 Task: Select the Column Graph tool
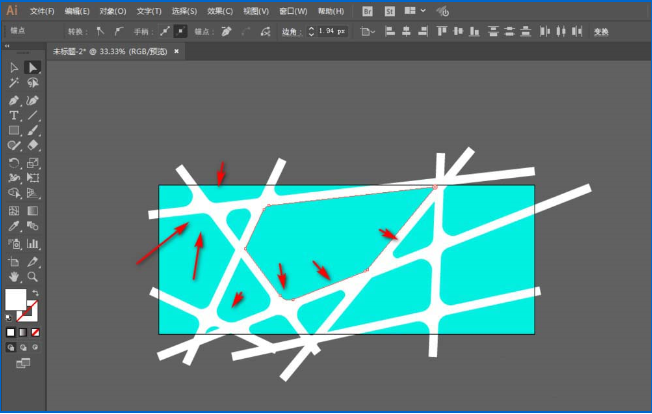(x=32, y=244)
